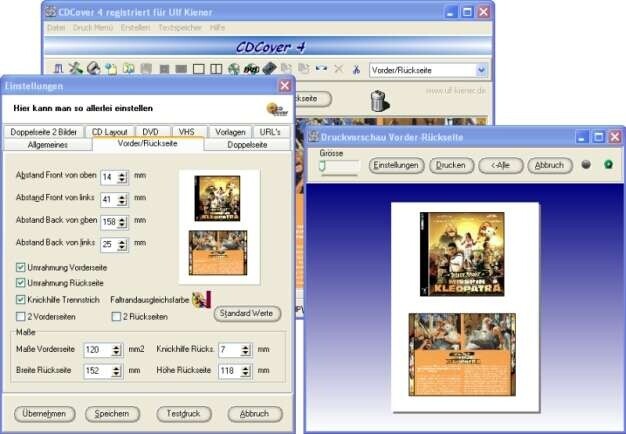Select the two-column frame layout icon
This screenshot has height=434, width=626.
[x=216, y=69]
